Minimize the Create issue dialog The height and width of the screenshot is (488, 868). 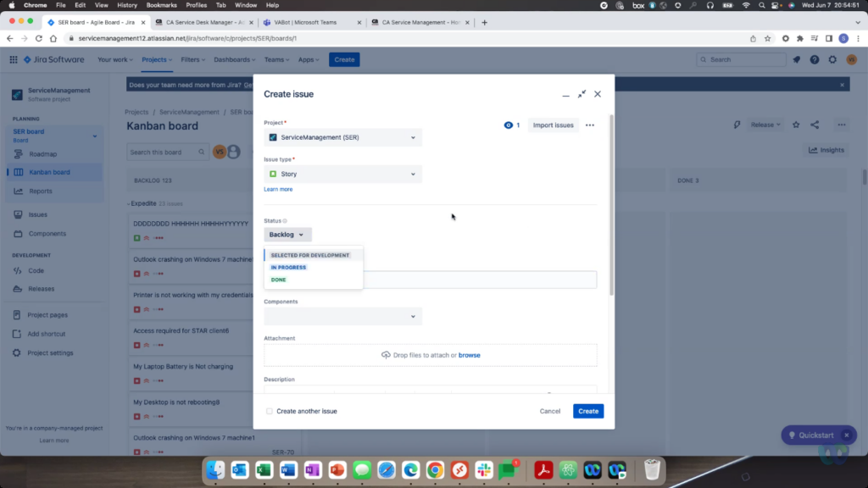click(x=565, y=95)
